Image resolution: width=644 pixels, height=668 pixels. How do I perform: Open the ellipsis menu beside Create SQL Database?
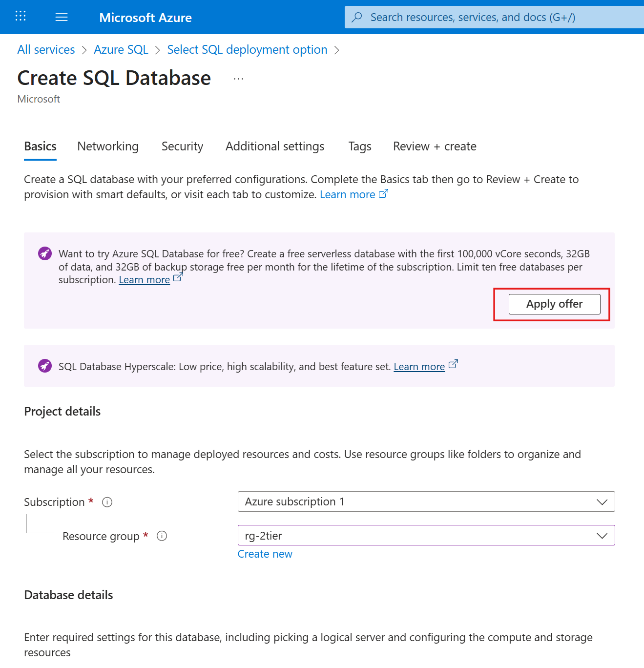(x=238, y=78)
